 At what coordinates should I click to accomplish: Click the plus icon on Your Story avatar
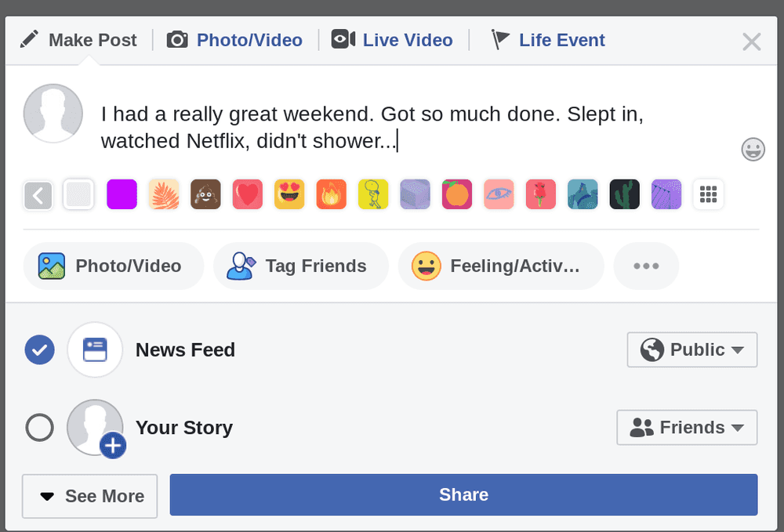(x=113, y=446)
